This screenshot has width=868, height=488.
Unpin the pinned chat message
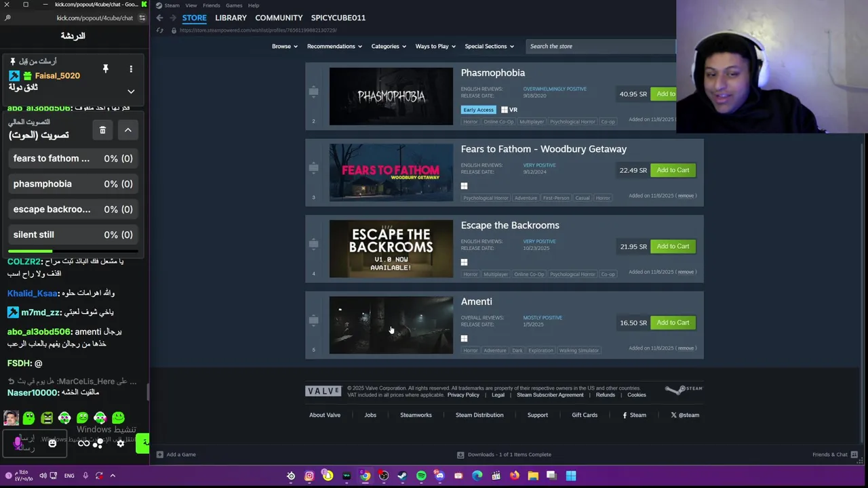pyautogui.click(x=105, y=69)
